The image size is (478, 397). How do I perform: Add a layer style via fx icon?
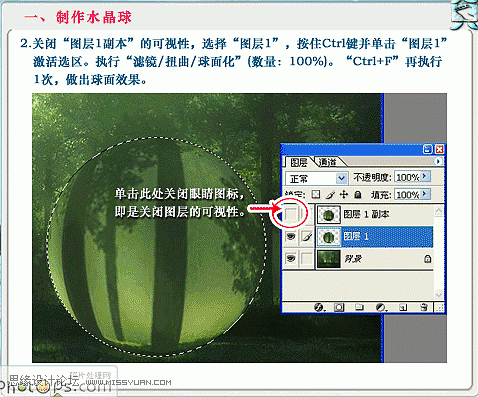[319, 307]
